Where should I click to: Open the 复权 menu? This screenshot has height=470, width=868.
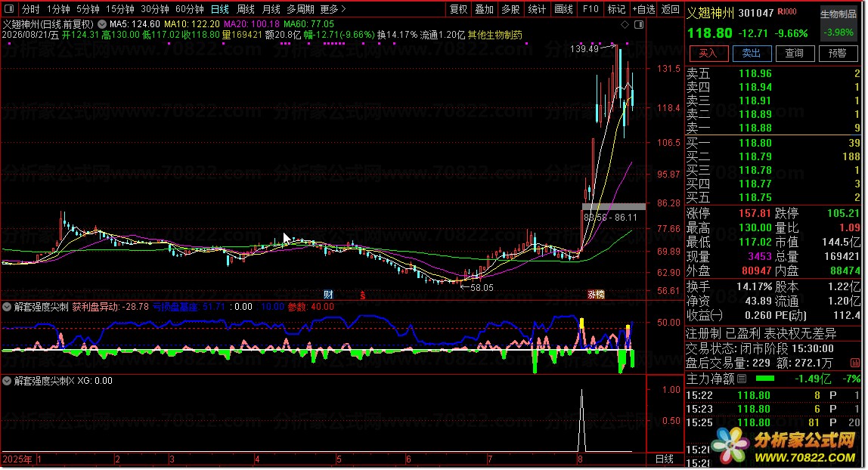tap(458, 9)
